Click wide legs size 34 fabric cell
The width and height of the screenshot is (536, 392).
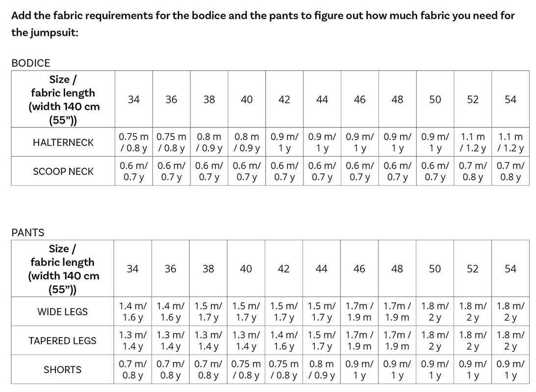[x=132, y=312]
